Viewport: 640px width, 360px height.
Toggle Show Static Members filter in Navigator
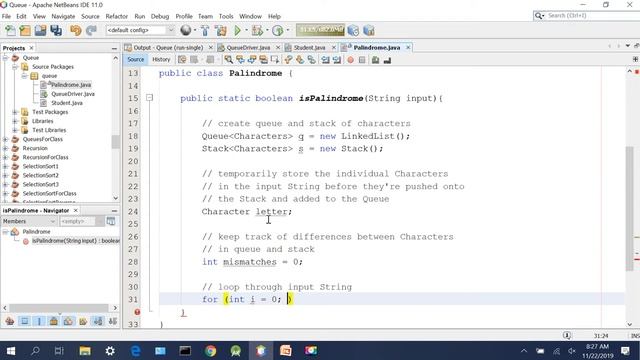click(39, 321)
